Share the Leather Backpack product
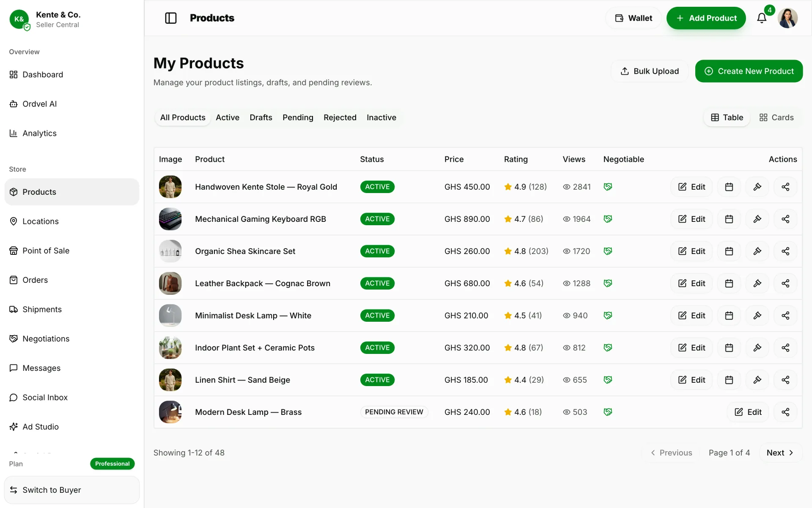The image size is (812, 508). click(x=785, y=283)
